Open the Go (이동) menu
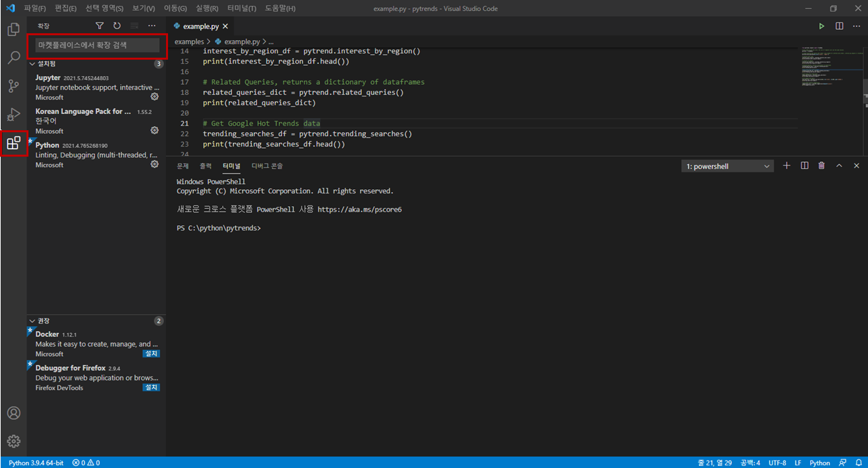 click(x=175, y=8)
